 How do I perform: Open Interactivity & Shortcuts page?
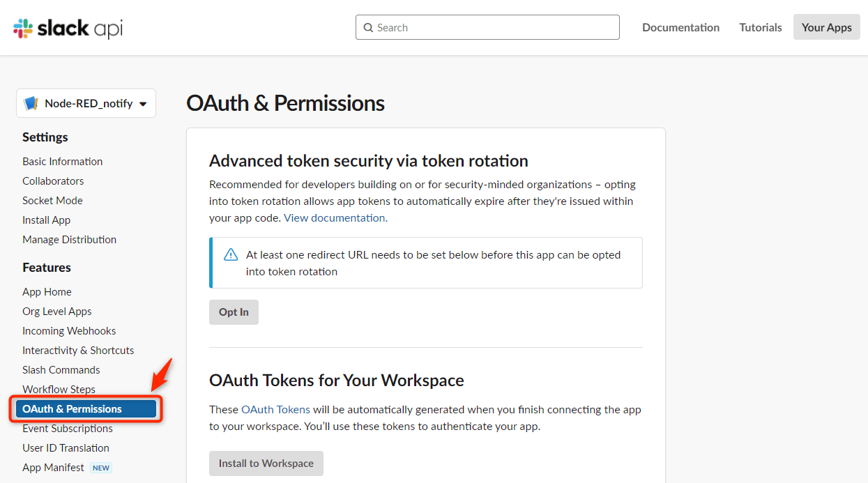tap(78, 350)
